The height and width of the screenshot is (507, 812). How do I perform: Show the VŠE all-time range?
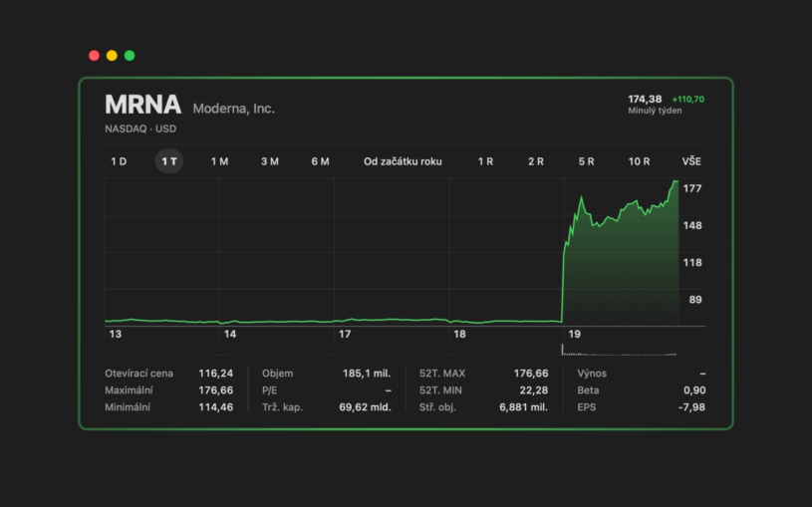click(691, 161)
